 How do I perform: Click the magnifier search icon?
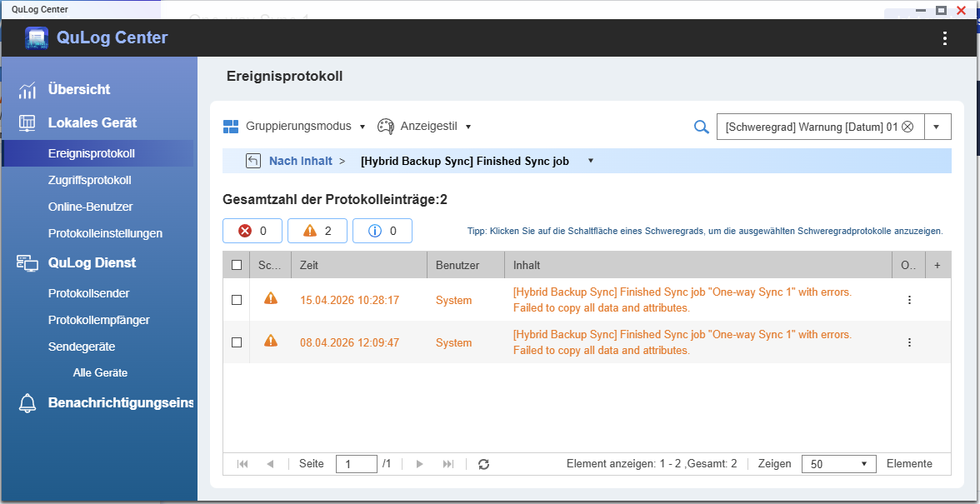coord(702,127)
